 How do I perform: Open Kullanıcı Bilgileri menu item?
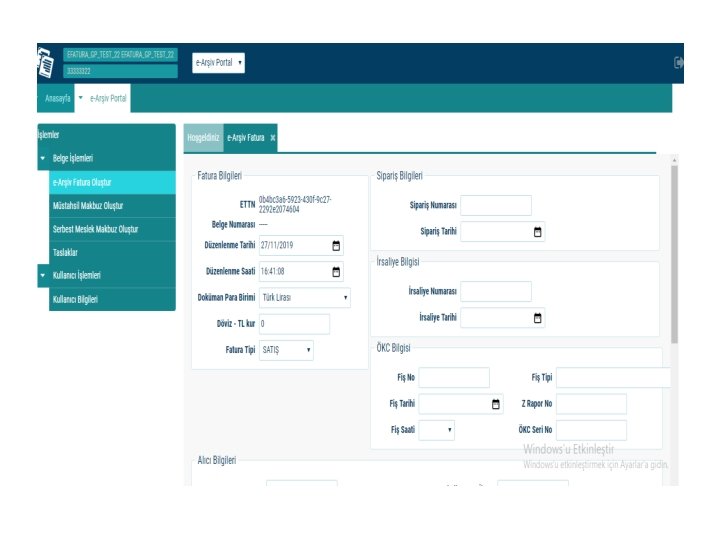point(112,299)
